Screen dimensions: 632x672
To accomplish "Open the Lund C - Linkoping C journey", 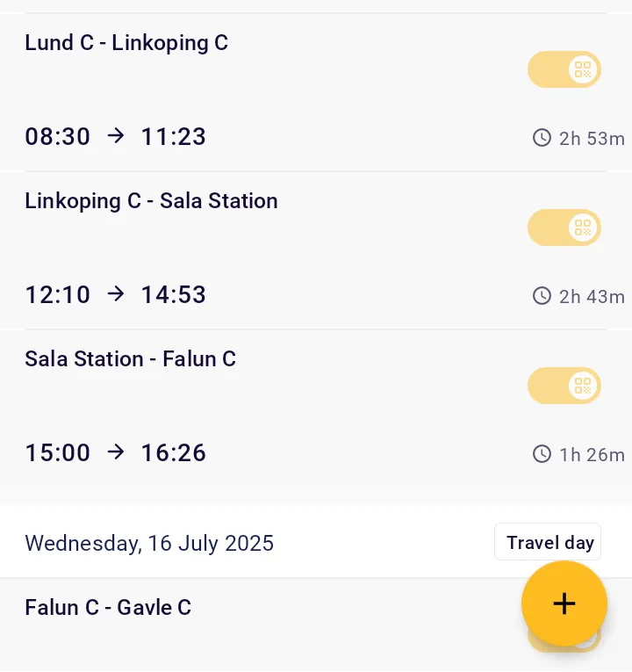I will (x=126, y=43).
